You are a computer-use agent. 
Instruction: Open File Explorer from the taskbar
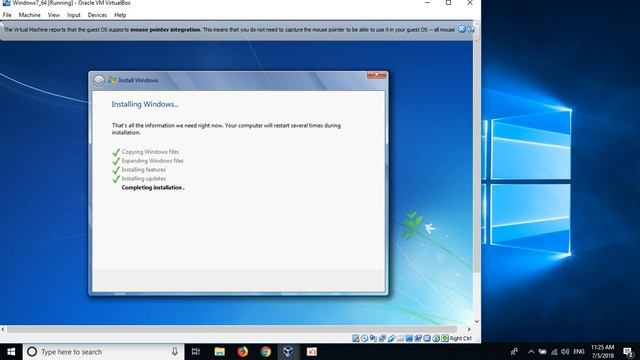[220, 351]
